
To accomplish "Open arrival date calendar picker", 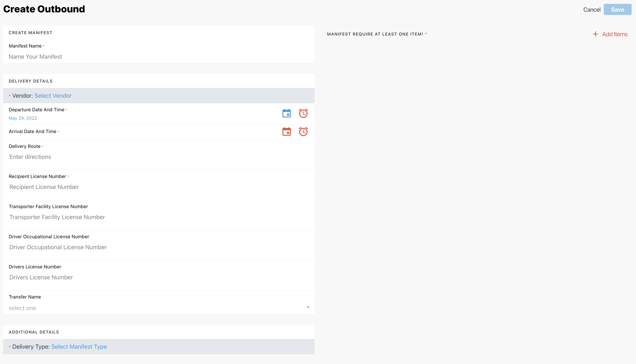I will point(286,131).
